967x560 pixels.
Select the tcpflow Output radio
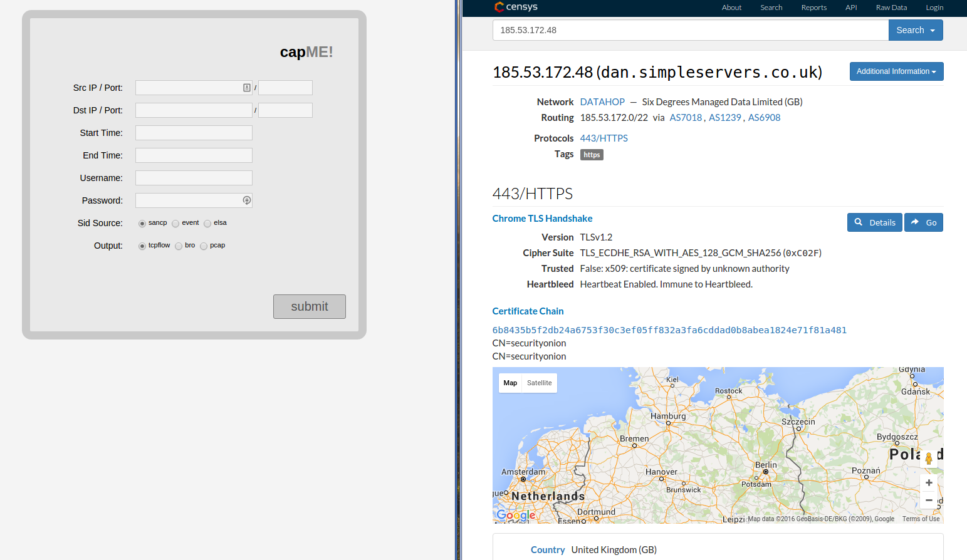coord(142,246)
